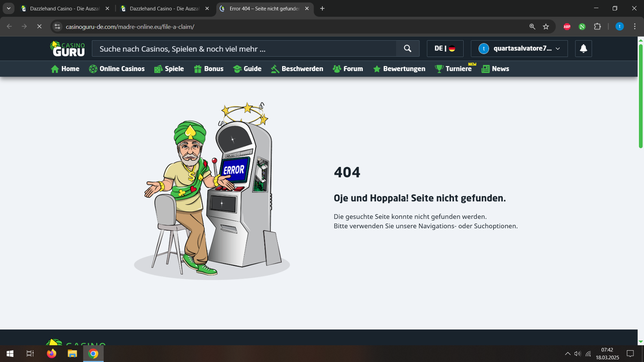Open the Chrome profile avatar icon

[619, 27]
